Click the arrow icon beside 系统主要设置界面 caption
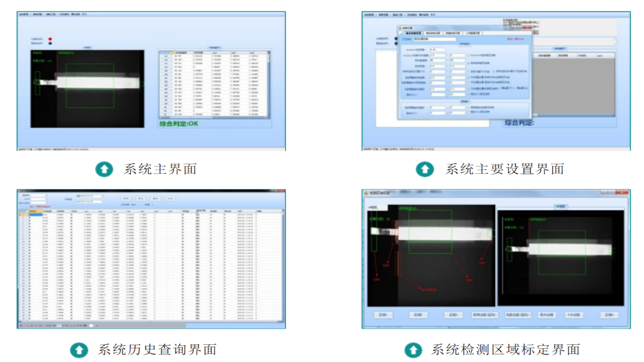The image size is (644, 362). tap(425, 169)
